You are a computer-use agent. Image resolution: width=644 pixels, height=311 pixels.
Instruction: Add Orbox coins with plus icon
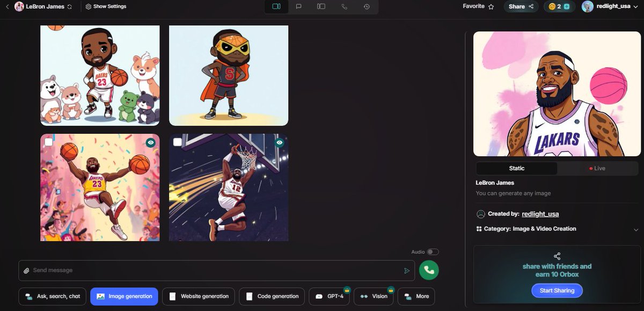point(567,6)
